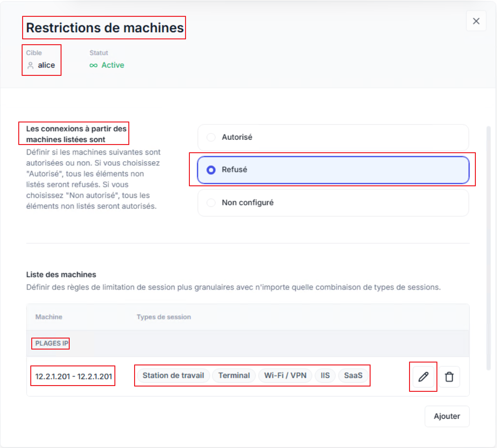The height and width of the screenshot is (448, 497).
Task: Click the Station de travail session tag
Action: [x=173, y=375]
